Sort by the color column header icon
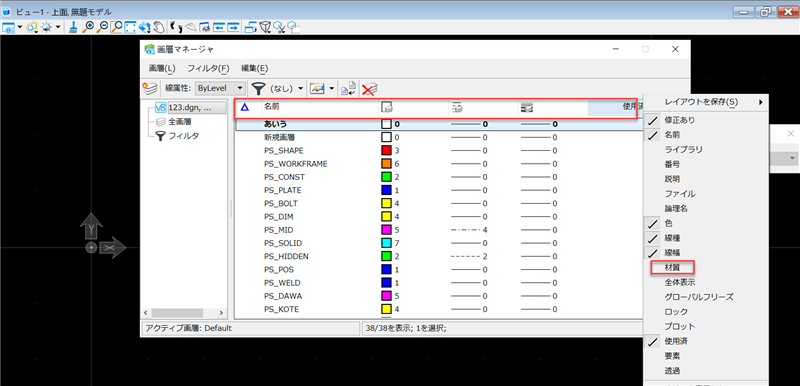The height and width of the screenshot is (386, 800). pos(387,107)
